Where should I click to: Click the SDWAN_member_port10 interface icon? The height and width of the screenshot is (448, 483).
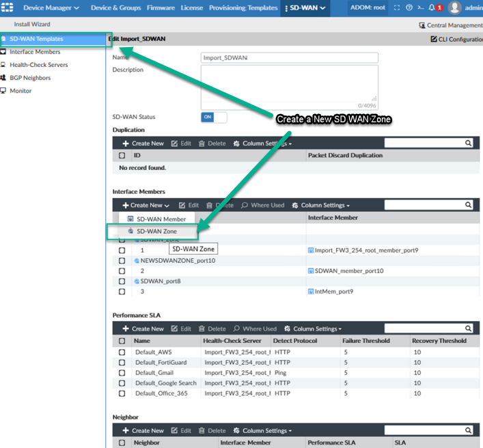point(311,271)
